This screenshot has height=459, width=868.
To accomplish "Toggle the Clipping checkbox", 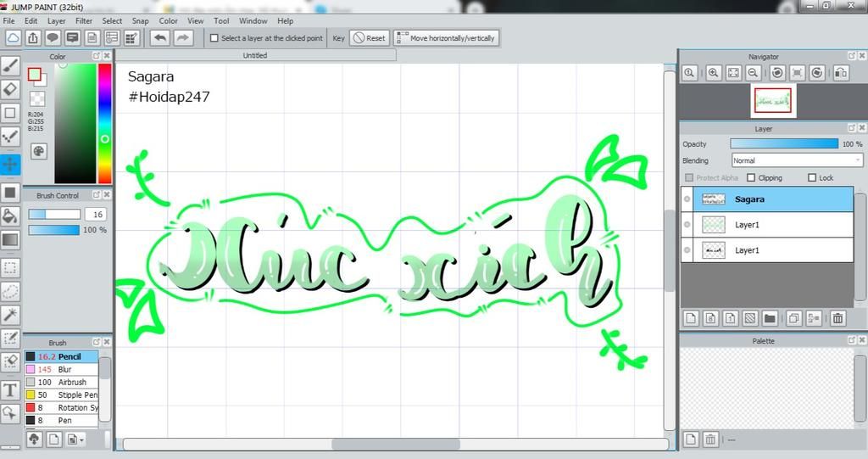I will [x=751, y=178].
